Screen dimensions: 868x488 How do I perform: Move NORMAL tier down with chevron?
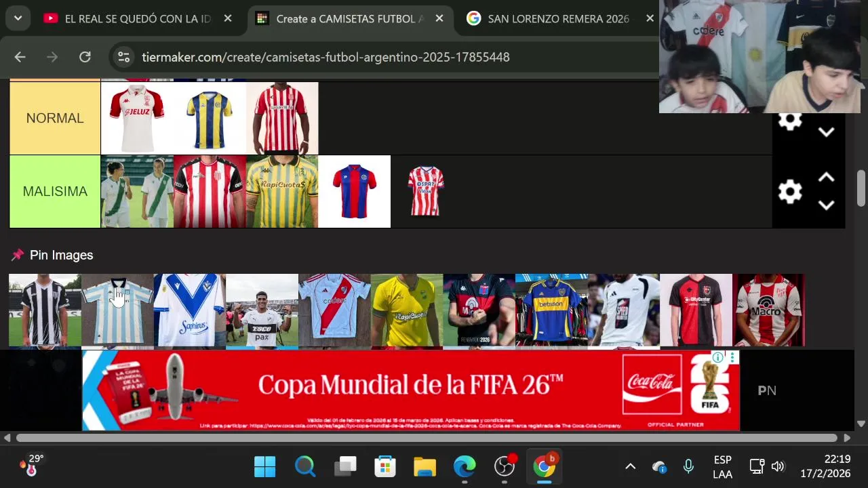(x=826, y=132)
